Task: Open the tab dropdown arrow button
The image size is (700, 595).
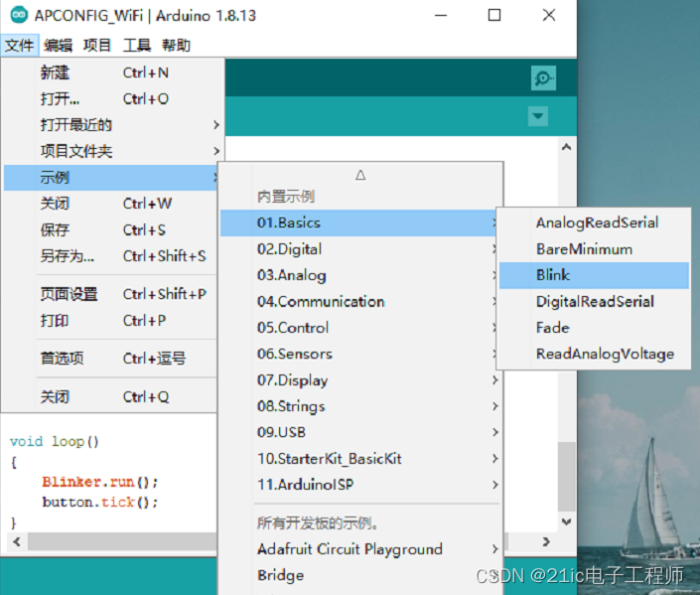Action: 538,116
